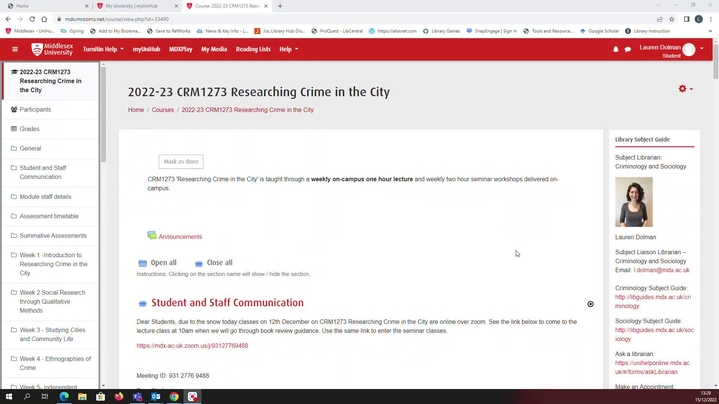
Task: Open the messages speech bubble icon
Action: (x=628, y=49)
